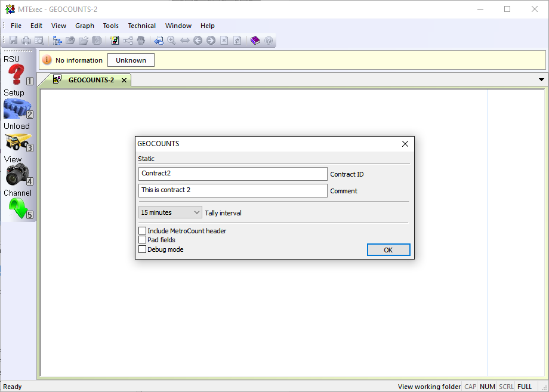Viewport: 549px width, 392px height.
Task: Close the GEOCOUNTS dialog with X
Action: coord(405,144)
